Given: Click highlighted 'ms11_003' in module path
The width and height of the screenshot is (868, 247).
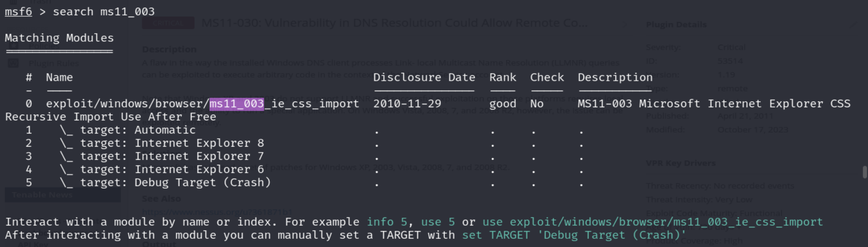Looking at the screenshot, I should [x=236, y=104].
